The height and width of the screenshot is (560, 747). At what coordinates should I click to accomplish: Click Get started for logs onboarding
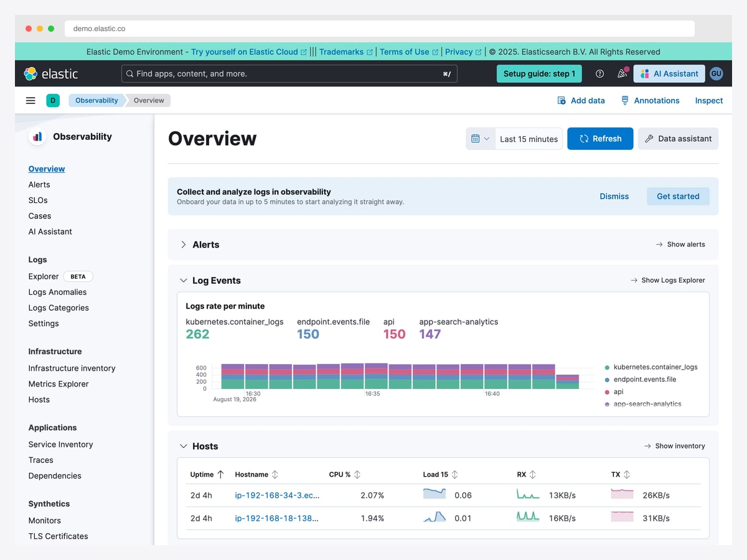(x=678, y=196)
